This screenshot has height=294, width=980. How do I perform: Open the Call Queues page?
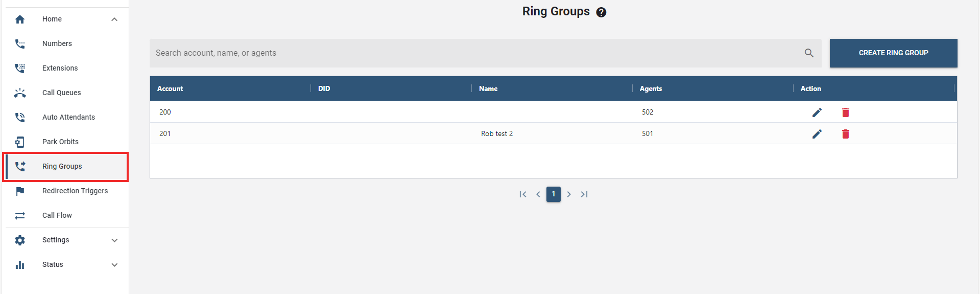61,93
